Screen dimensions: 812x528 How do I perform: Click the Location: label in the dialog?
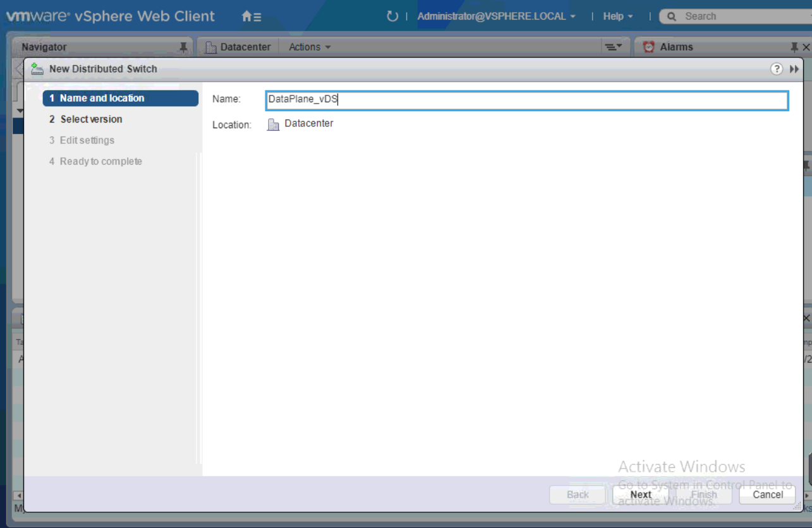(232, 125)
